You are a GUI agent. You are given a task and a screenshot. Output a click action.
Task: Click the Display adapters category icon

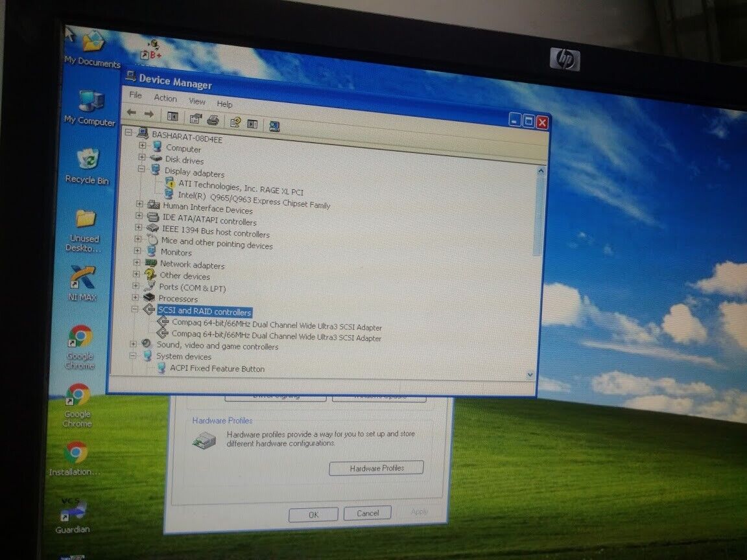(x=156, y=170)
